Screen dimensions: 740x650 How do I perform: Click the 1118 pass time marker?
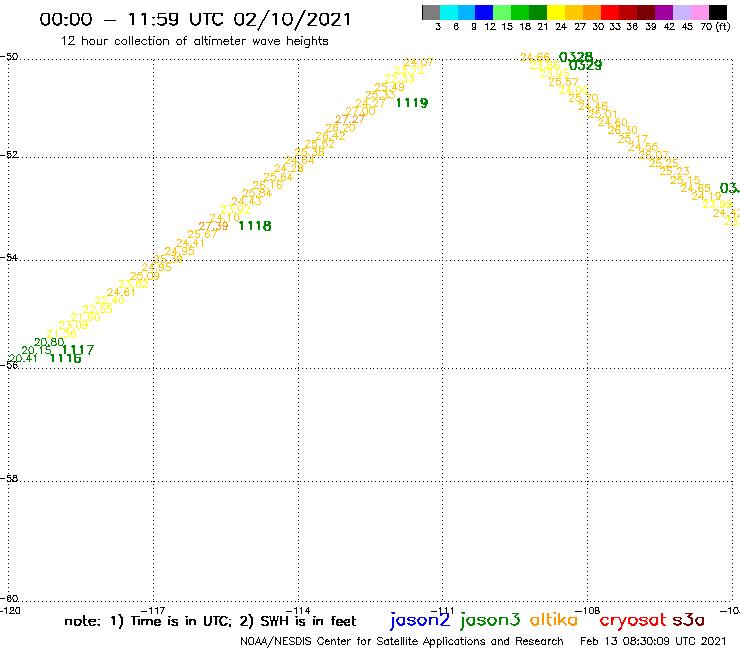(x=255, y=226)
